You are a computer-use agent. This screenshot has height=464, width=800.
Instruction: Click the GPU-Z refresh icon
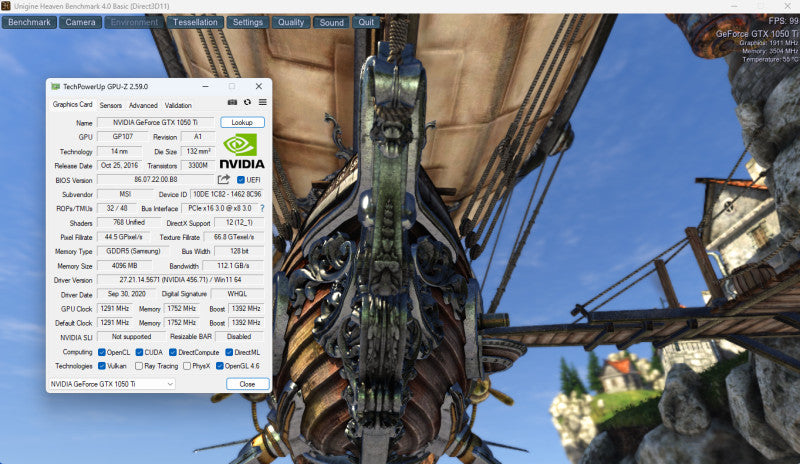pos(247,102)
